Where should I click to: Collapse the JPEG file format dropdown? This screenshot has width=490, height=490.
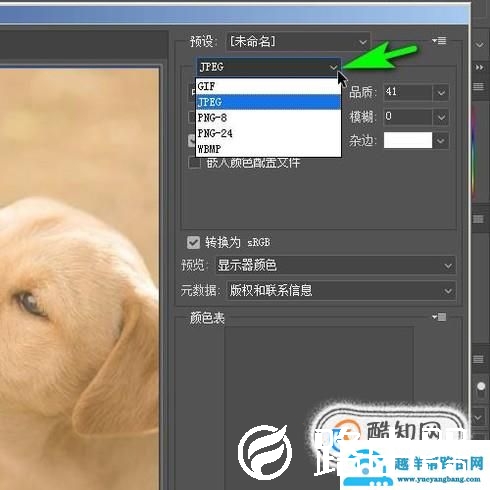tap(269, 67)
